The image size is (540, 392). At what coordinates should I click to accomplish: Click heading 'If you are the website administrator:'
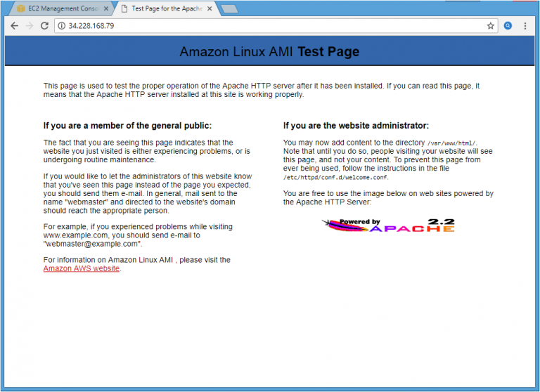pos(356,126)
